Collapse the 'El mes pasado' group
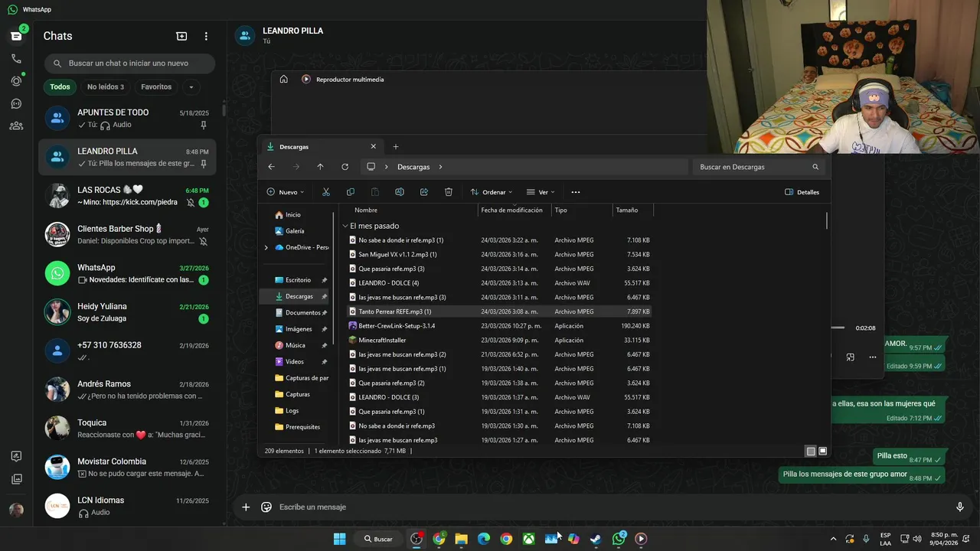 coord(345,226)
